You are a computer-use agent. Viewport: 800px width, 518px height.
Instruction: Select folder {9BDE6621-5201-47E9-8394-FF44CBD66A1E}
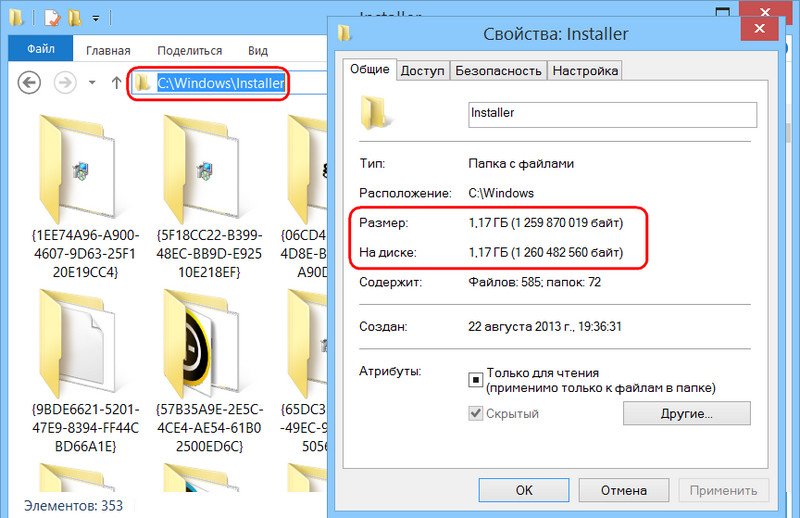pos(84,371)
